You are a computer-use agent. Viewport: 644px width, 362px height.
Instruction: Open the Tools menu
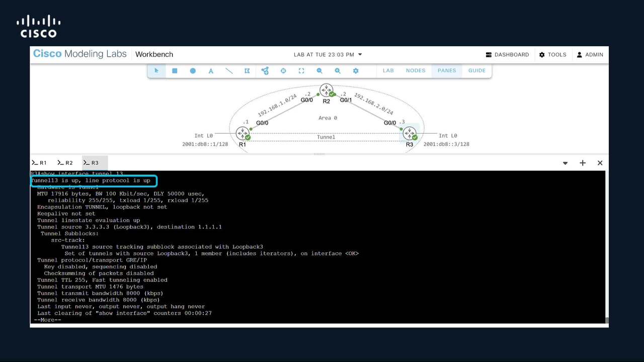click(552, 54)
